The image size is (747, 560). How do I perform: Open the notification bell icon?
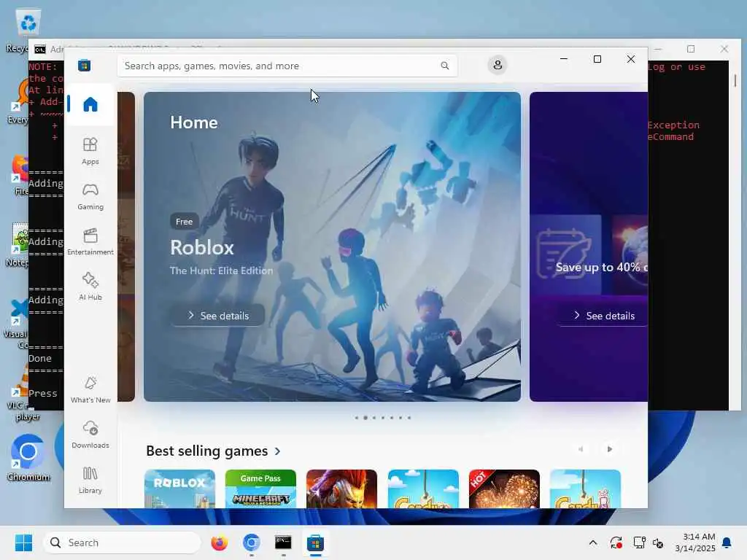[x=727, y=542]
